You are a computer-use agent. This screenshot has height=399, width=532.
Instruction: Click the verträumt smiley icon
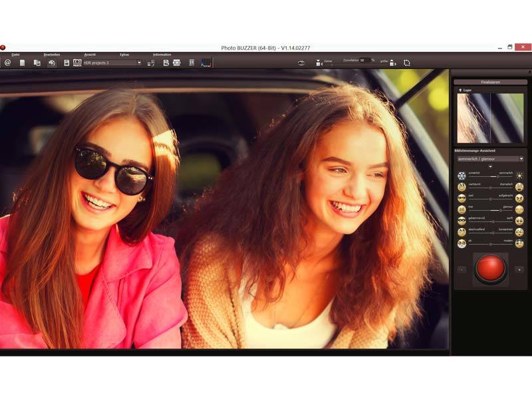[462, 187]
